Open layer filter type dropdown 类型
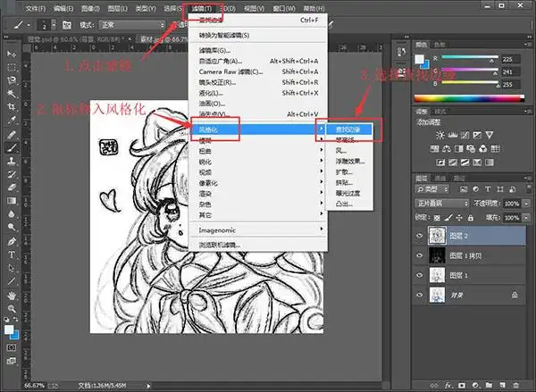The image size is (536, 392). (x=432, y=189)
